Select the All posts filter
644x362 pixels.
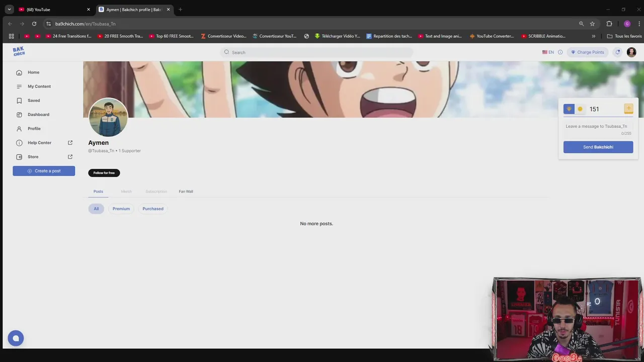(x=96, y=209)
